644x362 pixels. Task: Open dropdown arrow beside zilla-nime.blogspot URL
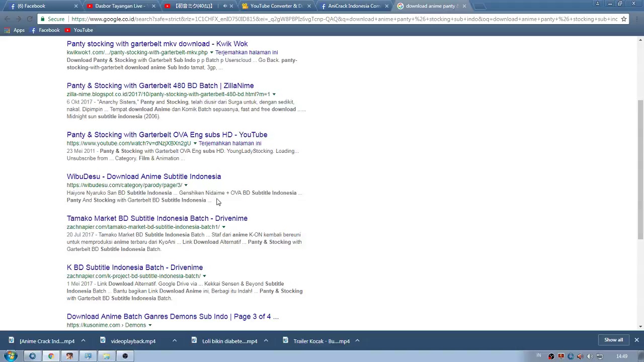(x=274, y=95)
